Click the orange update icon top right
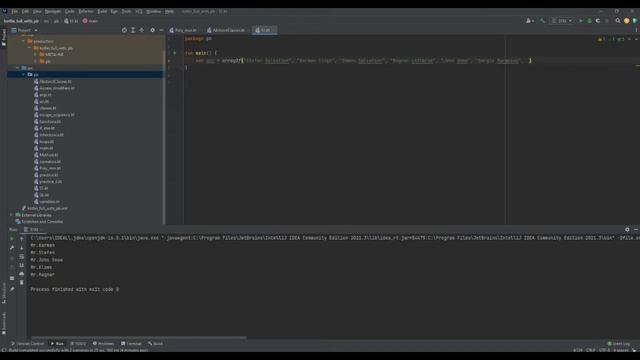The width and height of the screenshot is (640, 360). coord(627,20)
